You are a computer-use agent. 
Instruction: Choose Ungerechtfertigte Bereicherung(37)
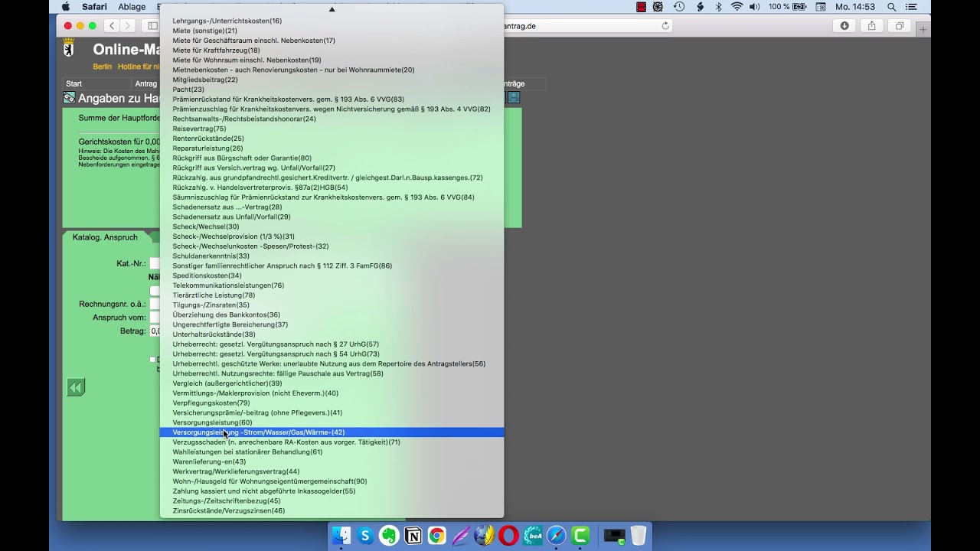click(x=332, y=324)
